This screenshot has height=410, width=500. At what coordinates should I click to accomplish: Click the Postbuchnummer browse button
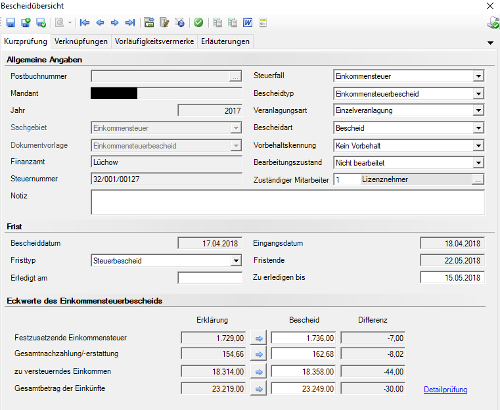(235, 76)
